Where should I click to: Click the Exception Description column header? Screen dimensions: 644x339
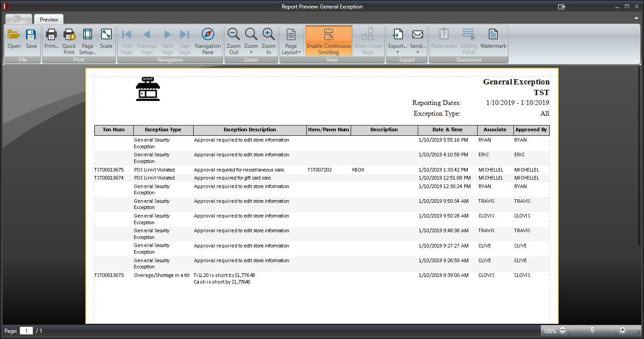click(x=250, y=130)
